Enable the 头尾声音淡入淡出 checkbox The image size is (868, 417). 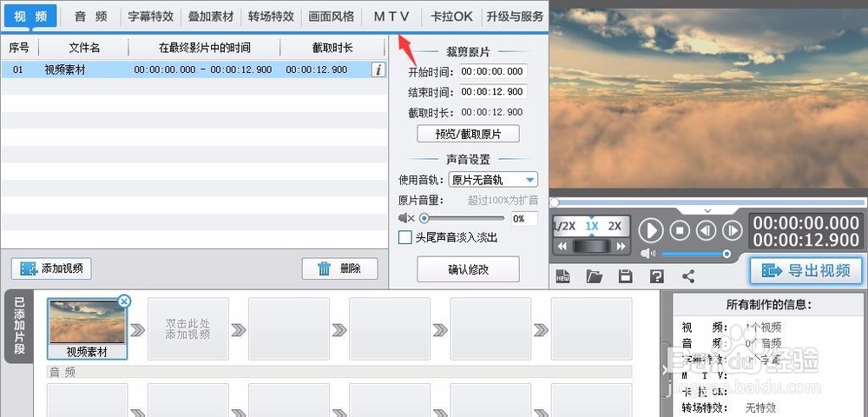[405, 237]
